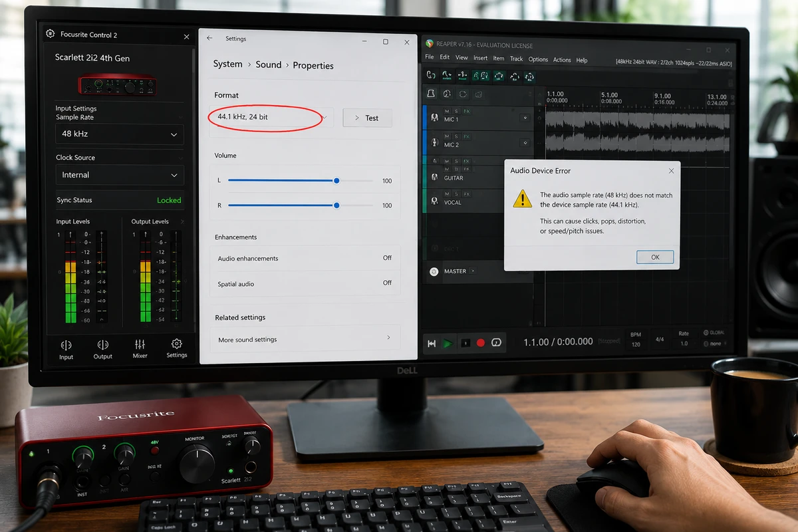Click the second icon in REAPER's lower toolbar row
The width and height of the screenshot is (798, 532).
pyautogui.click(x=447, y=94)
